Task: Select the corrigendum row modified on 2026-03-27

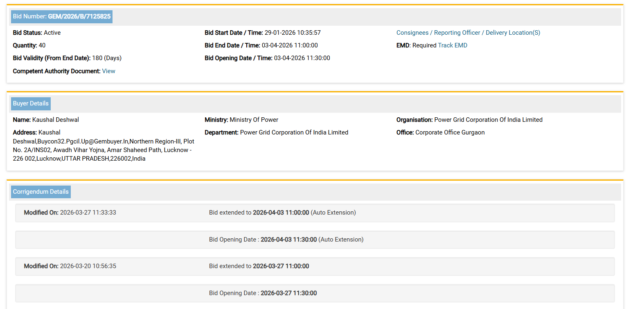Action: pos(315,213)
